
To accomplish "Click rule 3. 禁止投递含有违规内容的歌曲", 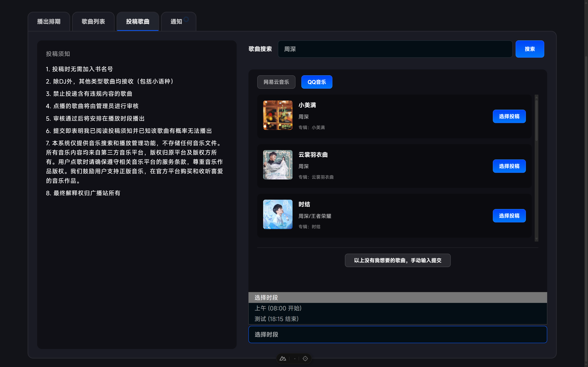I will pyautogui.click(x=89, y=94).
